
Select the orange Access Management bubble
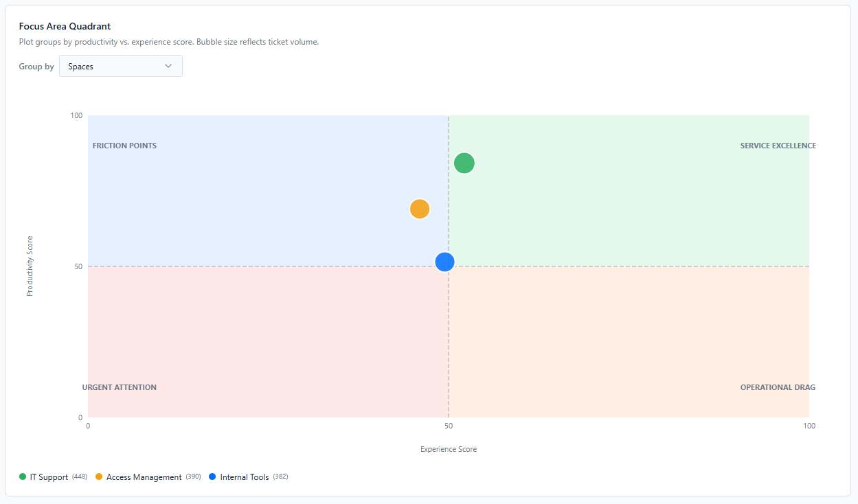pyautogui.click(x=420, y=209)
